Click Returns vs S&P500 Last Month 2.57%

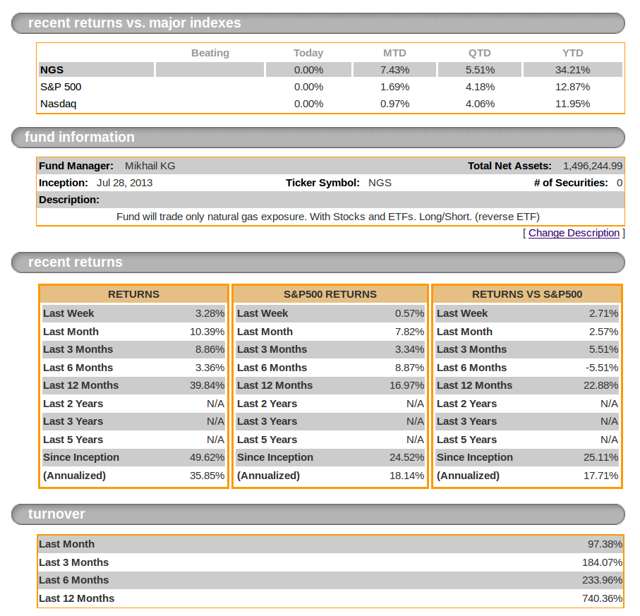tap(603, 332)
